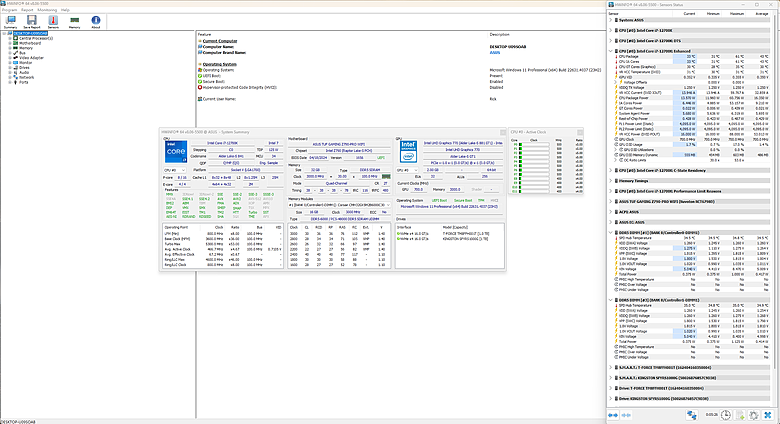Screen dimensions: 780x424
Task: Expand the Network tree node
Action: coord(10,77)
